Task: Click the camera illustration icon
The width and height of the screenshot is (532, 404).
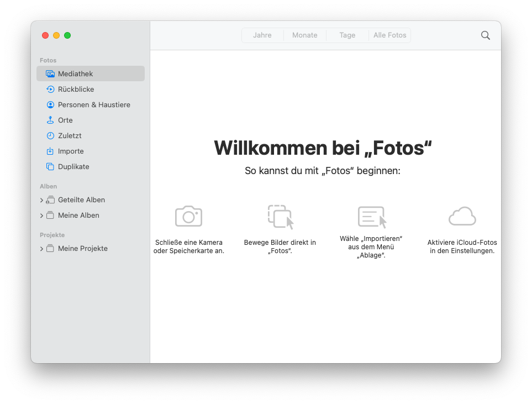Action: [x=188, y=216]
